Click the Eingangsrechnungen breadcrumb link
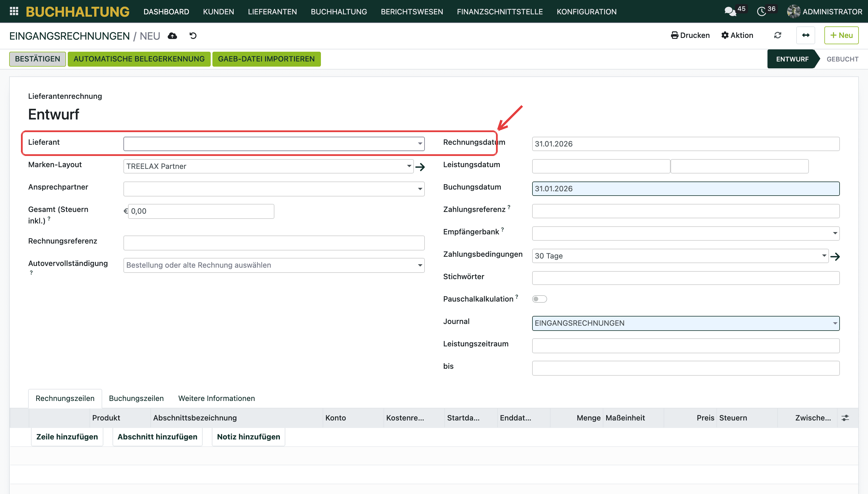 coord(69,36)
